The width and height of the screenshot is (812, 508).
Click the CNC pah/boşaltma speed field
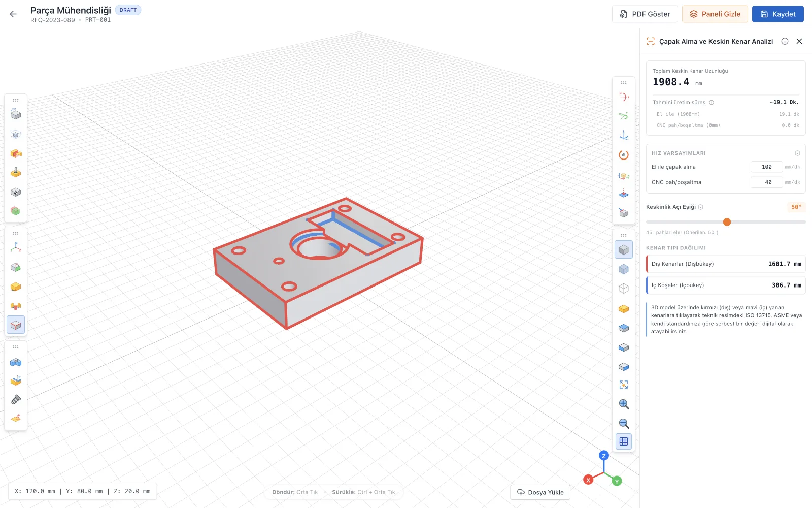pyautogui.click(x=766, y=182)
